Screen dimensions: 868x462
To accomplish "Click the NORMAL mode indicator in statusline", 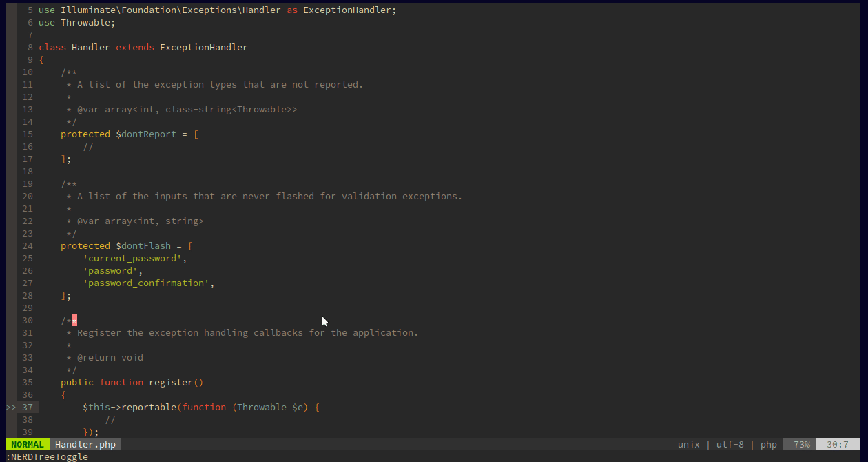I will [28, 445].
